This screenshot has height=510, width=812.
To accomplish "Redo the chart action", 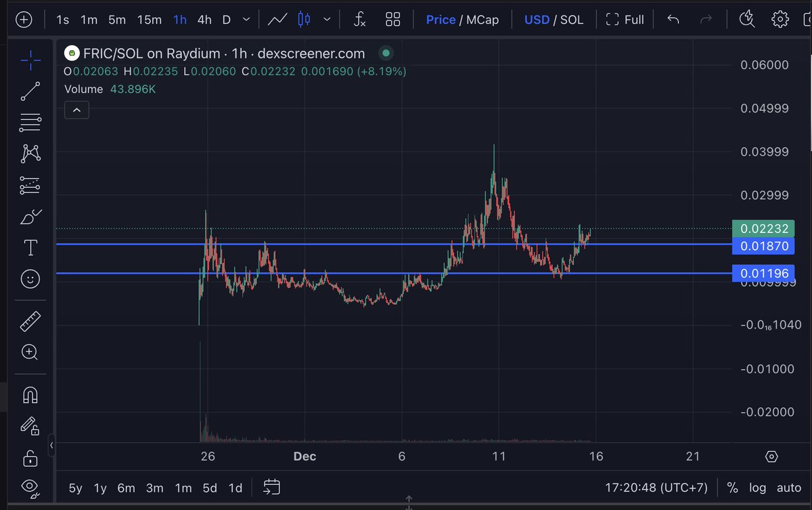I will 706,19.
